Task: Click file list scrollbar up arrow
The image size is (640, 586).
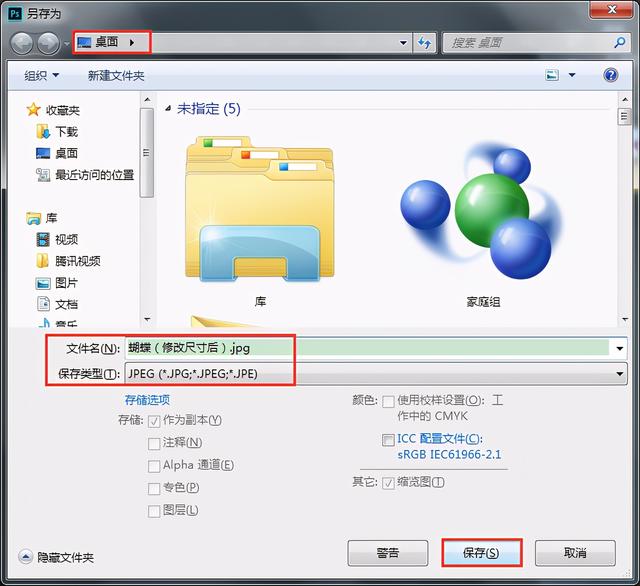Action: [625, 99]
